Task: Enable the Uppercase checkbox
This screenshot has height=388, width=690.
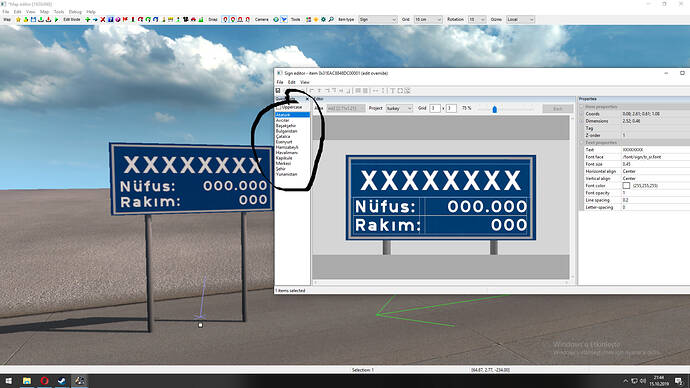Action: [279, 107]
